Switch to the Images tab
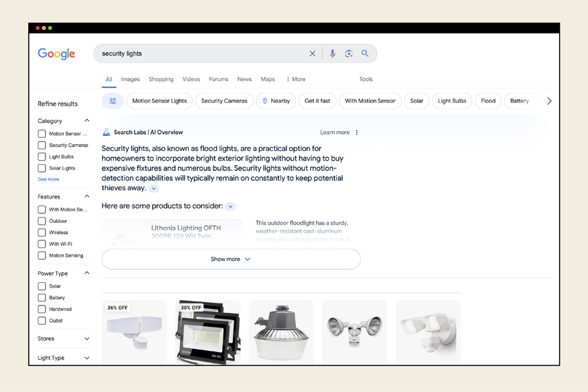The image size is (588, 392). click(x=130, y=79)
